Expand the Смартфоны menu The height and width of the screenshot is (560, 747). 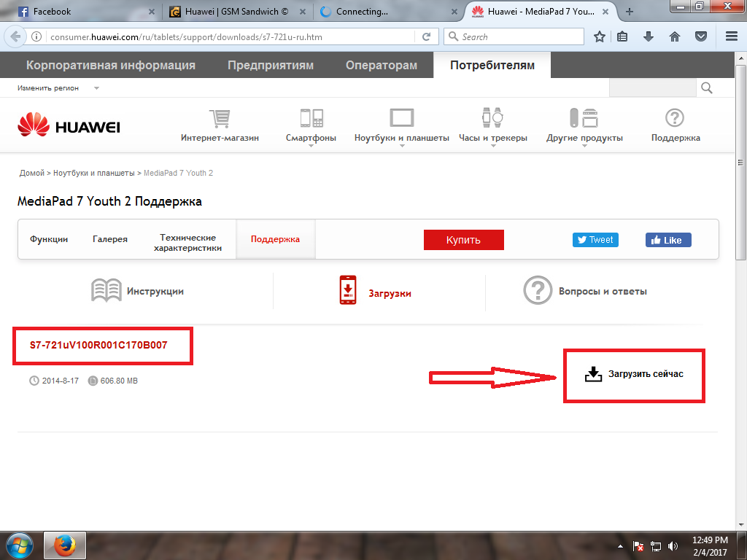[311, 138]
